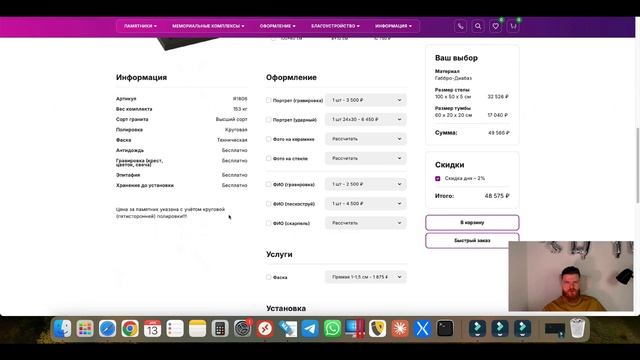Screen dimensions: 640x360
Task: Click the В корзину button
Action: [x=472, y=223]
